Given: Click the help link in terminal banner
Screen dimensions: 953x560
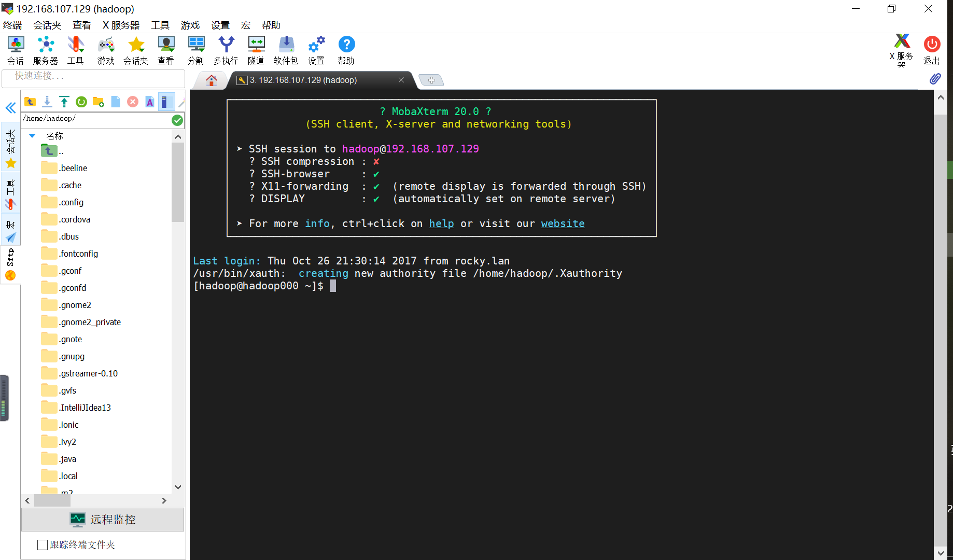Looking at the screenshot, I should [x=441, y=223].
